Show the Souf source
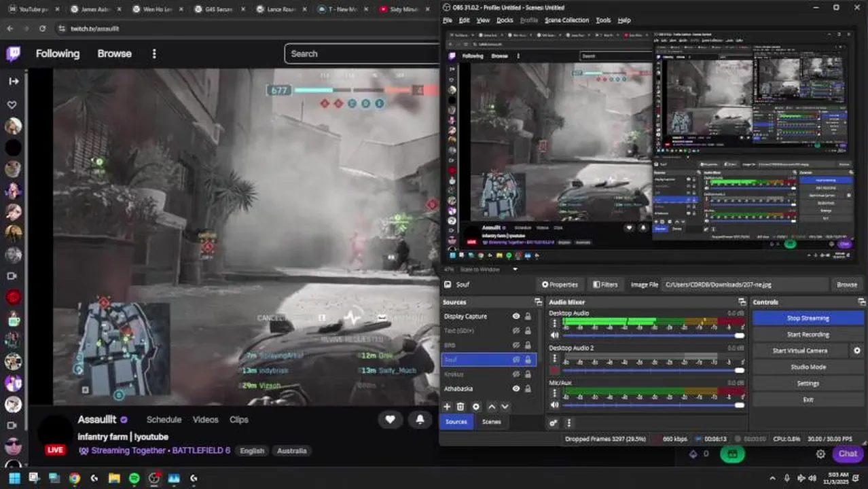Screen dimensions: 868x489 point(516,360)
